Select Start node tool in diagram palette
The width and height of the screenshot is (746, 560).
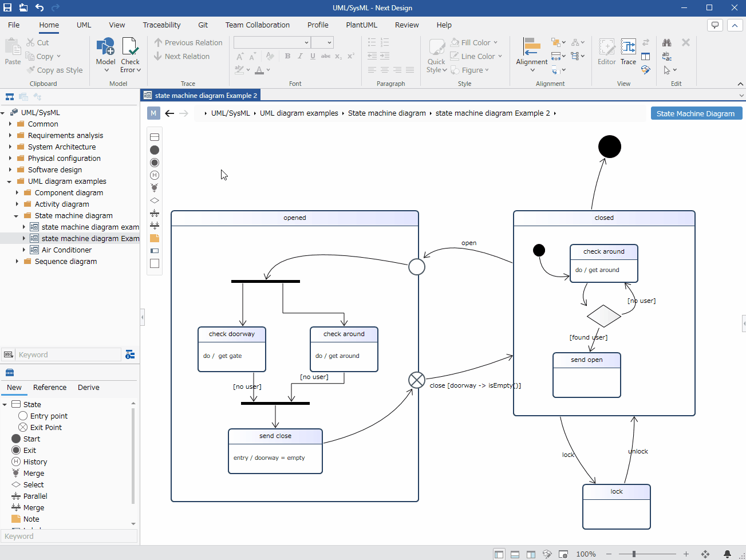tap(155, 150)
